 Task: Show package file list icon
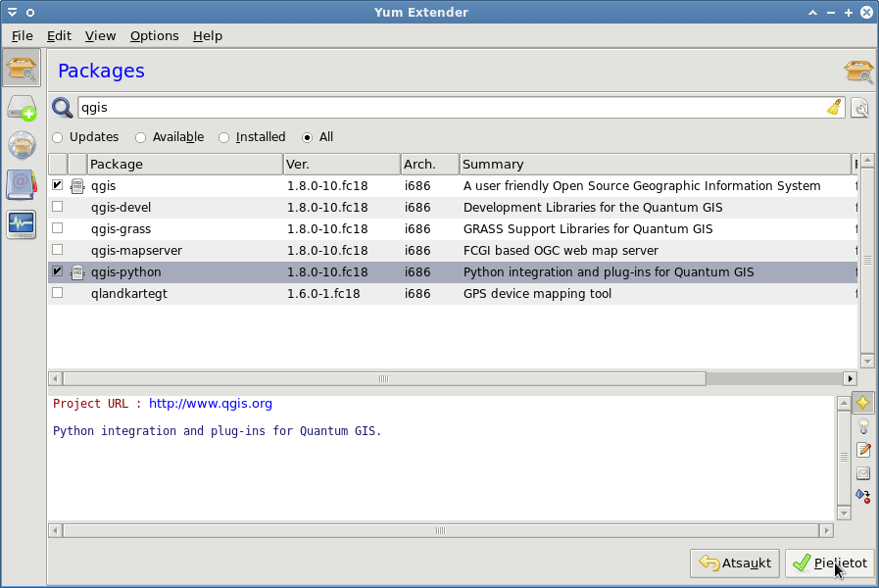tap(863, 473)
